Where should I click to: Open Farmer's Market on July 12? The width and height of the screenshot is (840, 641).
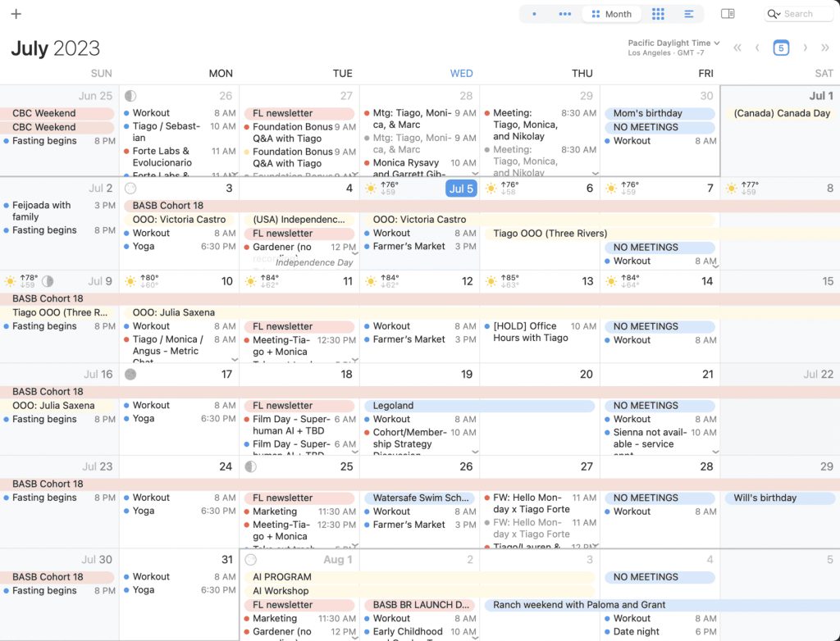click(419, 339)
